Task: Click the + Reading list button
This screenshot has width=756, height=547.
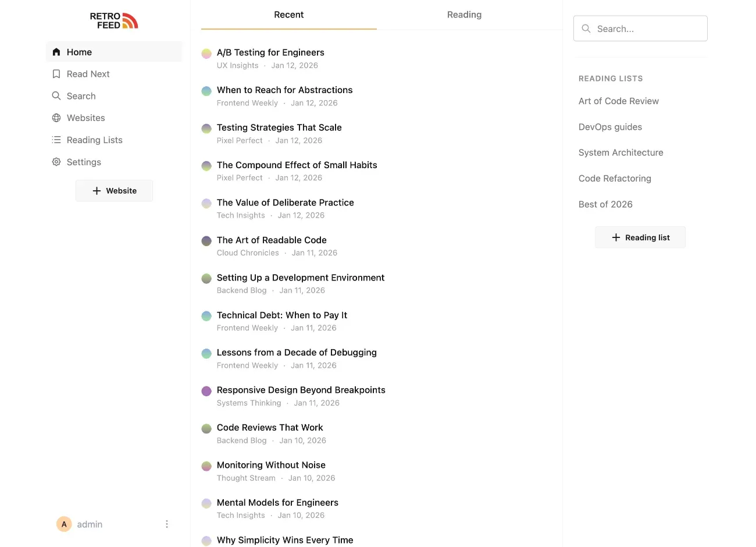Action: click(x=640, y=237)
